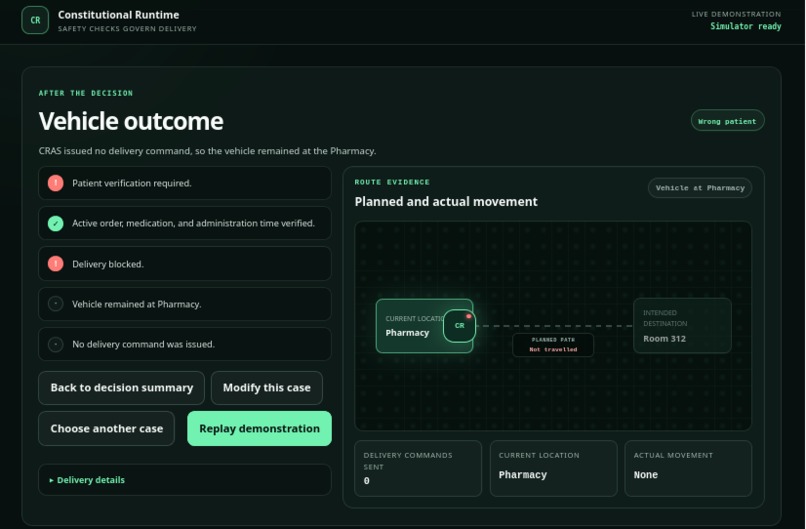The width and height of the screenshot is (806, 529).
Task: Click the CR vehicle marker on the route map
Action: (x=460, y=325)
